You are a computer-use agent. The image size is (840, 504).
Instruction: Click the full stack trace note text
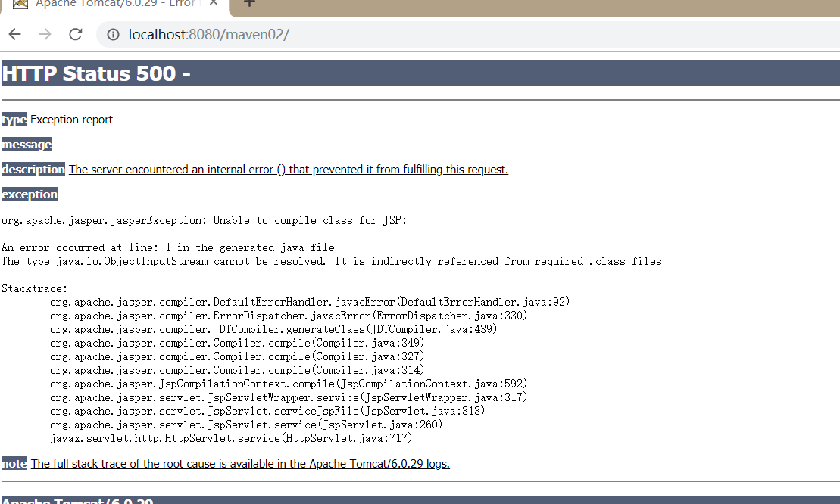click(240, 464)
